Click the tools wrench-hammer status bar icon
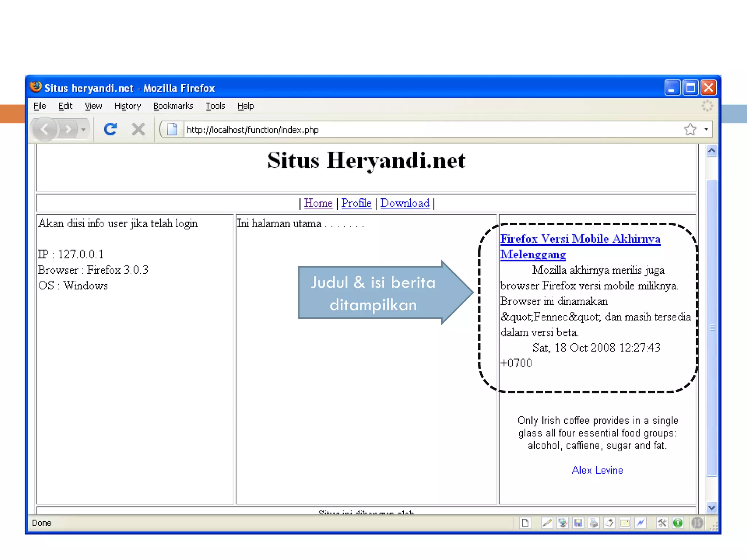This screenshot has height=560, width=747. (662, 523)
